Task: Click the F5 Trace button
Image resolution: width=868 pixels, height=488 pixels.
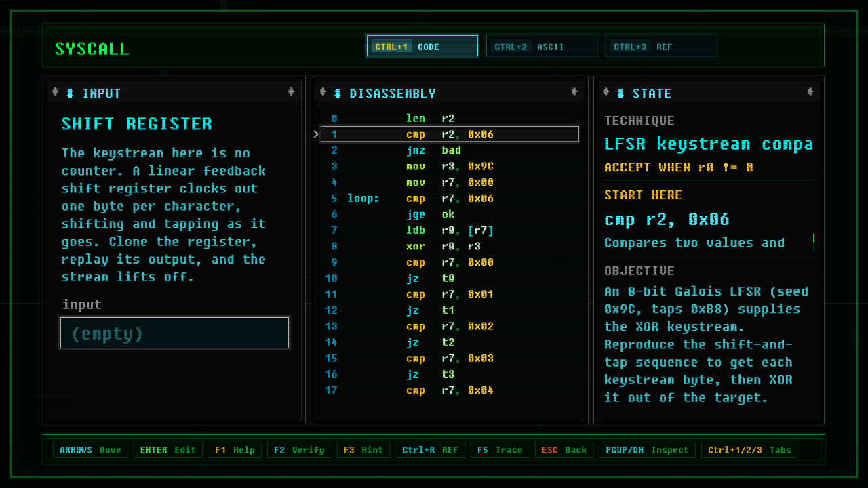Action: 500,449
